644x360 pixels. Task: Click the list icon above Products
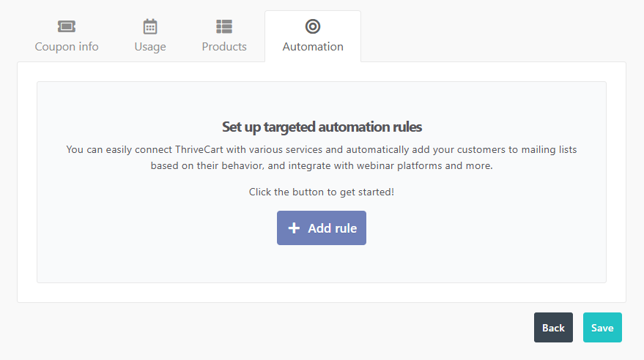(224, 26)
